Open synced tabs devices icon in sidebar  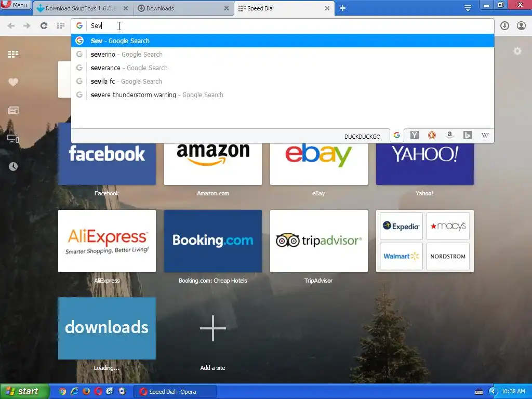point(13,138)
